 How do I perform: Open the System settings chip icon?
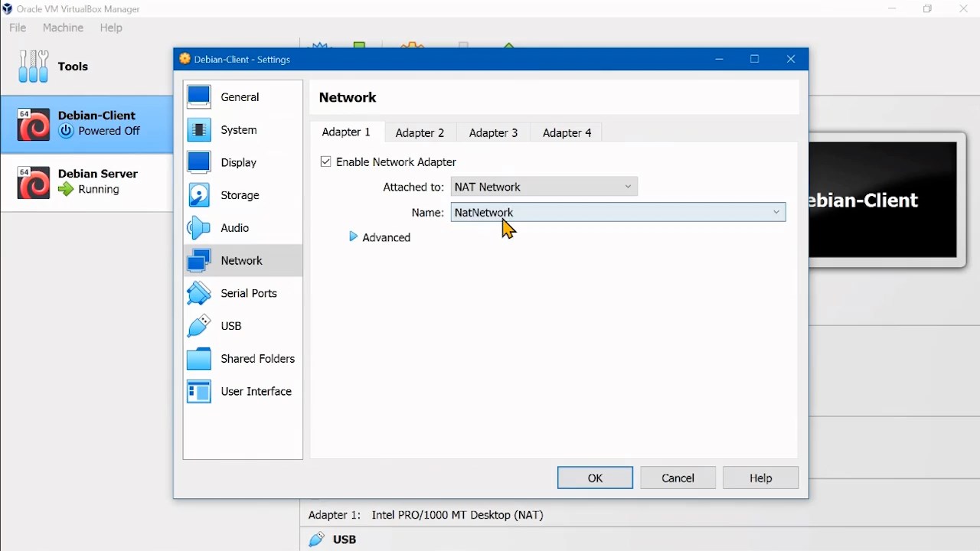point(199,130)
